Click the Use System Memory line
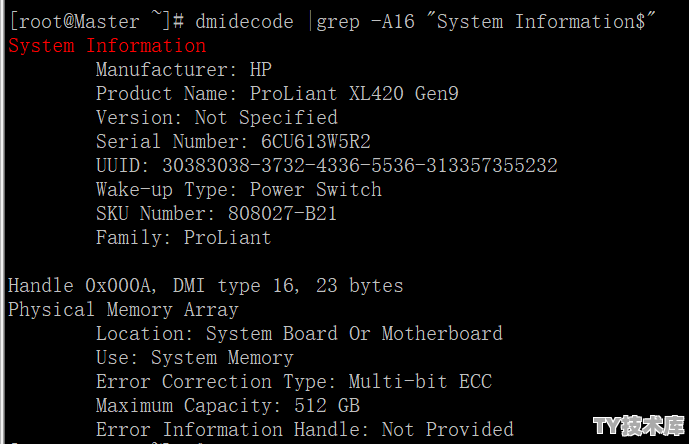The width and height of the screenshot is (689, 444). click(x=195, y=358)
